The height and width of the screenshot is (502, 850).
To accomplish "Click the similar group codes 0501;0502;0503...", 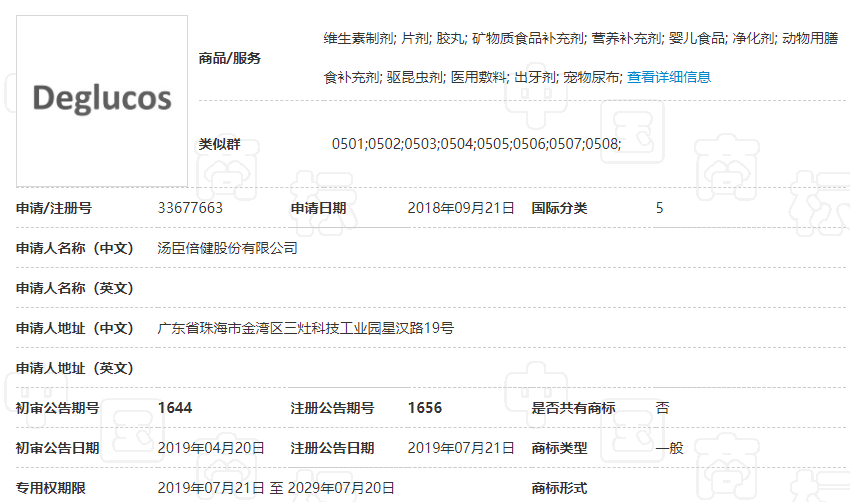I will [476, 144].
